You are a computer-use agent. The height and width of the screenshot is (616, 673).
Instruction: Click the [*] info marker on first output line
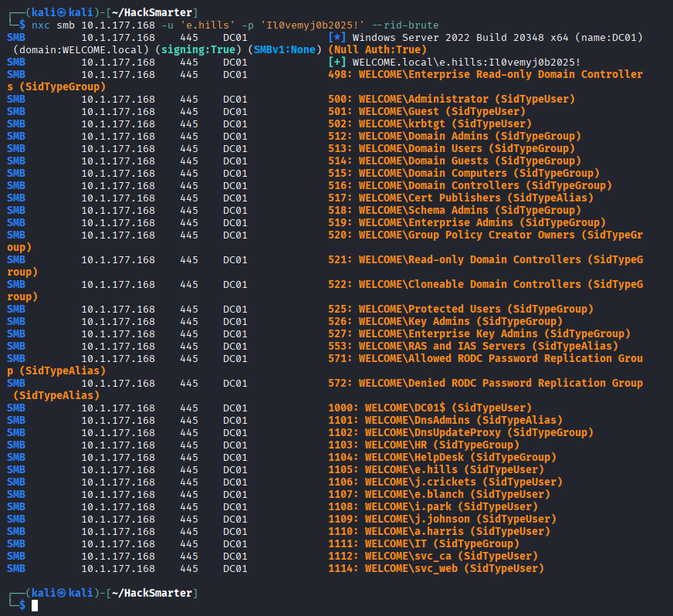click(x=336, y=37)
